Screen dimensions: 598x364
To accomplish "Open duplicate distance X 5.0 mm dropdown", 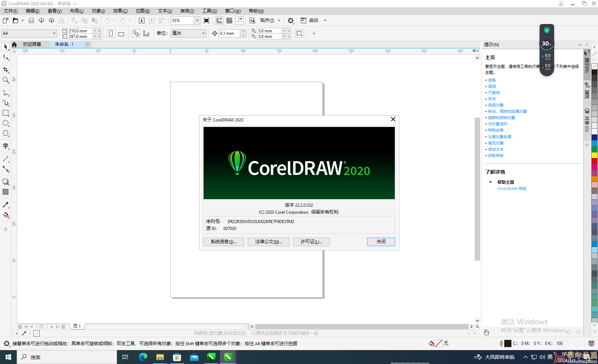I will (x=284, y=31).
